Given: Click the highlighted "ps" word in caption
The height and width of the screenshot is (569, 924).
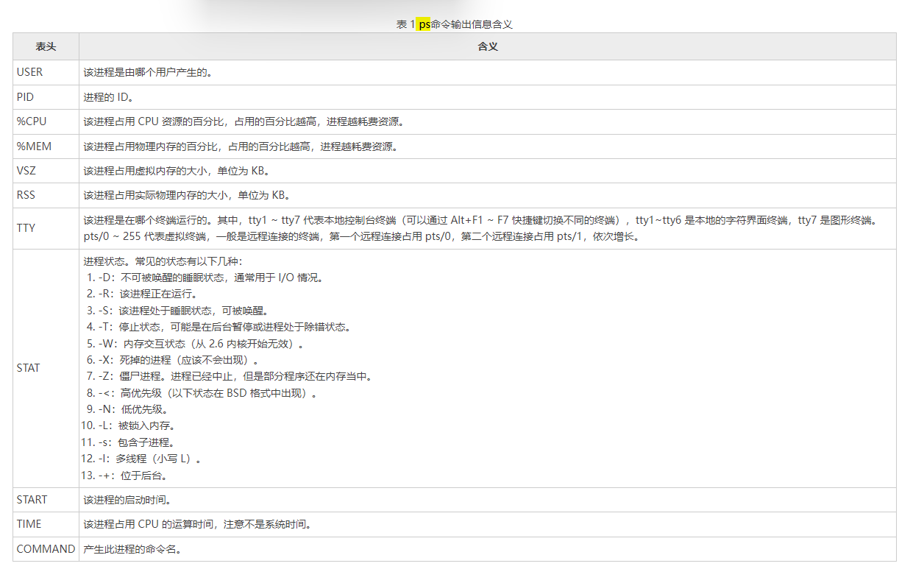Looking at the screenshot, I should [x=424, y=24].
